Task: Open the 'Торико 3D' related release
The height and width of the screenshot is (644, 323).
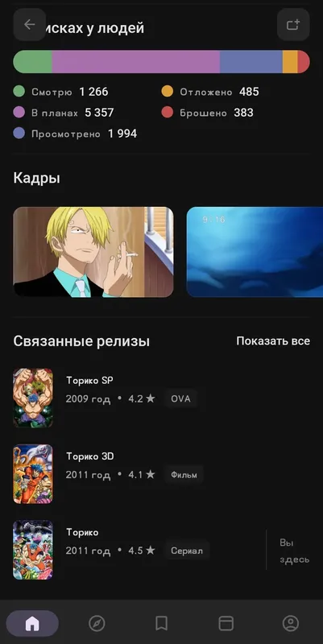Action: (x=161, y=474)
